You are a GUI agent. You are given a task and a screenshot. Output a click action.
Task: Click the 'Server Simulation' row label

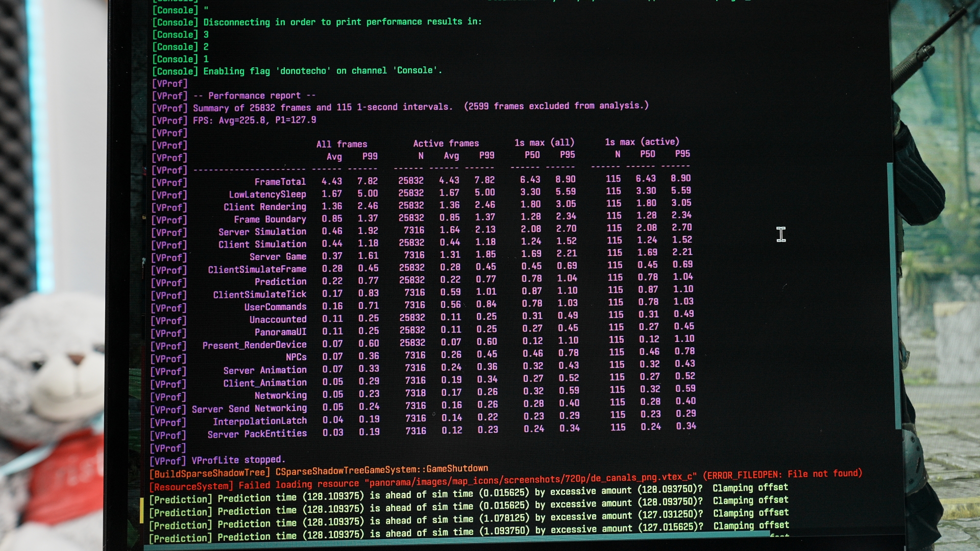[x=262, y=232]
